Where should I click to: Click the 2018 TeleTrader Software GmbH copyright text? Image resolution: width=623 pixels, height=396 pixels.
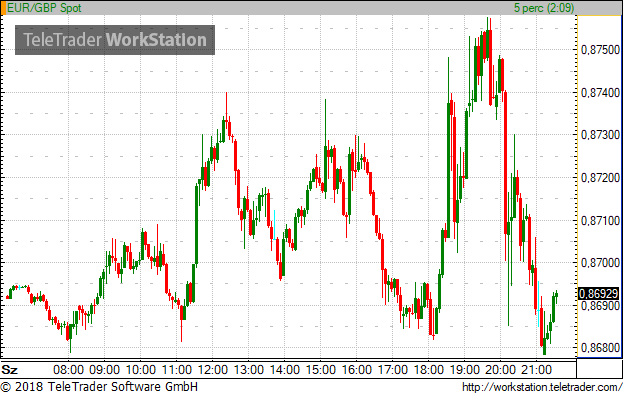point(99,387)
